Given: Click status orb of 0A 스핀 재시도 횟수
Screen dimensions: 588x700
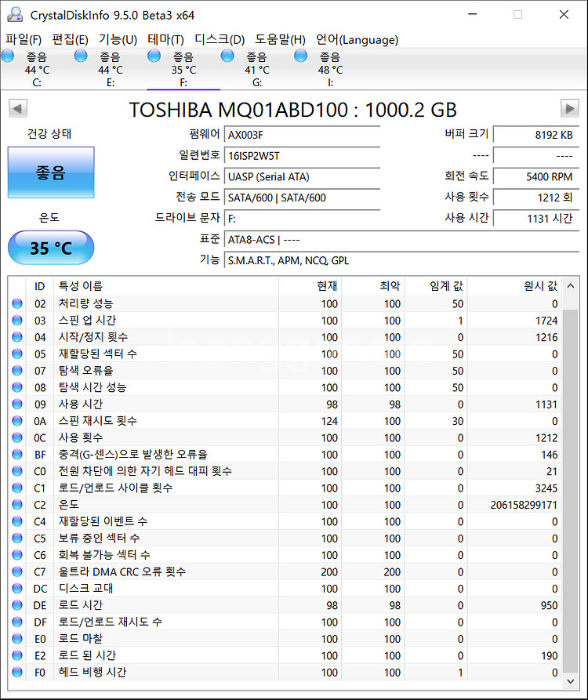Looking at the screenshot, I should click(x=17, y=421).
